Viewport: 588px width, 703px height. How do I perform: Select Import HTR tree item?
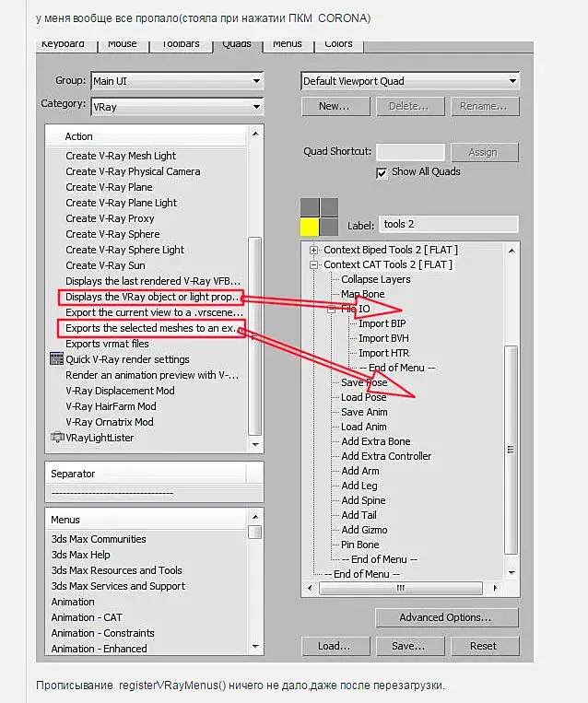point(384,353)
